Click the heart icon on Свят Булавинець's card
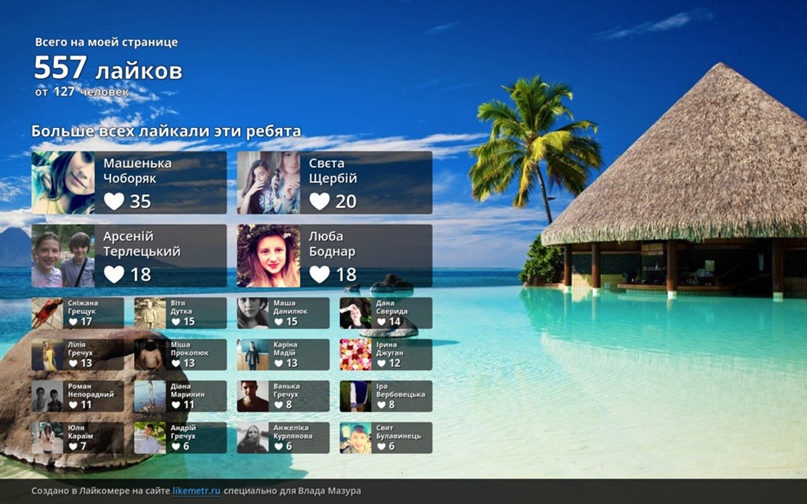Viewport: 807px width, 504px height. point(381,446)
